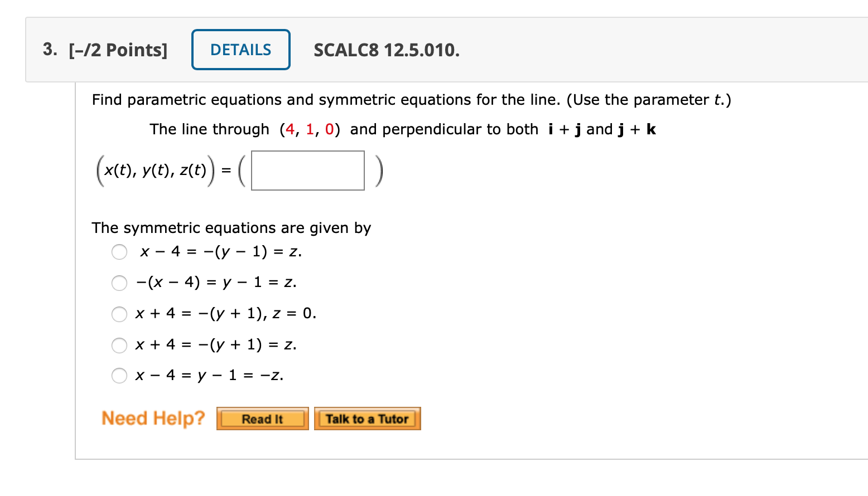
Task: Click the (x(t), y(t), z(t)) label
Action: [155, 171]
